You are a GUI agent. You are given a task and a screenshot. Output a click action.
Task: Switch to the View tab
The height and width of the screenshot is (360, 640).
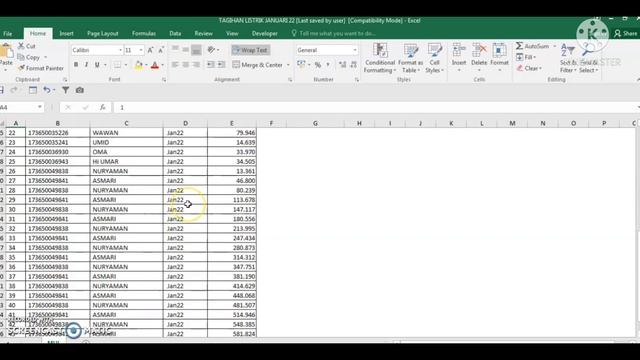(x=232, y=33)
